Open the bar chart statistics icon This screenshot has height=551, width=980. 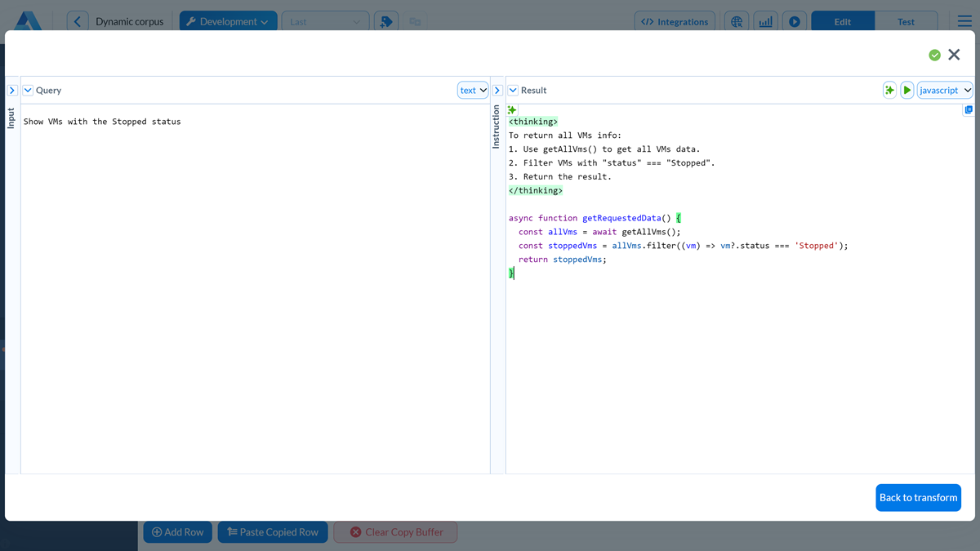(x=765, y=20)
